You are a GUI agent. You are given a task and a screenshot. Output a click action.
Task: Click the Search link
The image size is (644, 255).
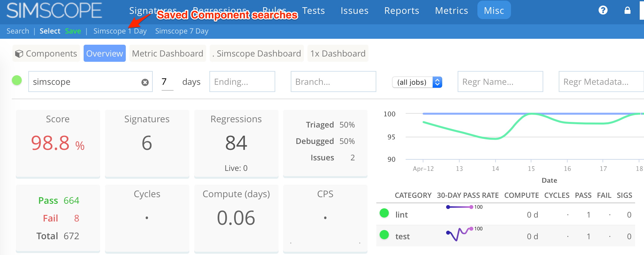[18, 31]
